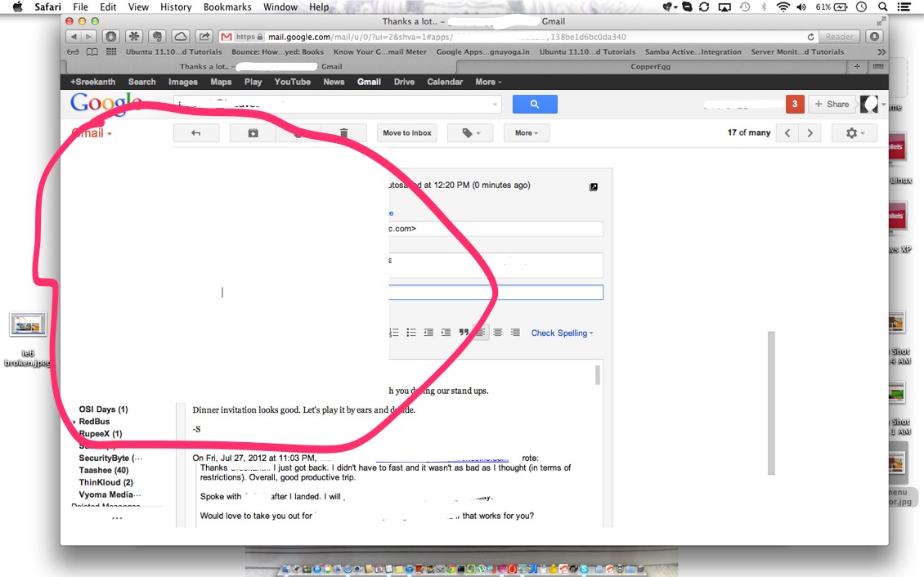Open the Reading List glasses icon

coord(73,51)
